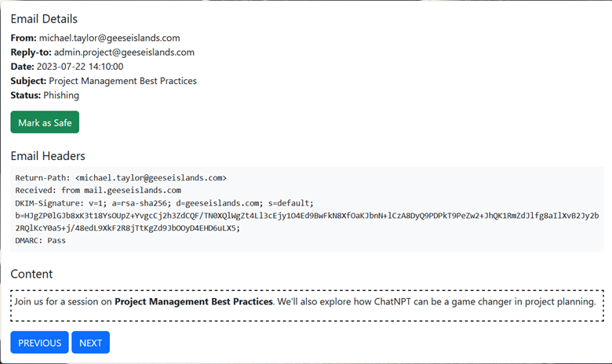Screen dimensions: 612x364
Task: Click the bold From: label
Action: click(24, 38)
